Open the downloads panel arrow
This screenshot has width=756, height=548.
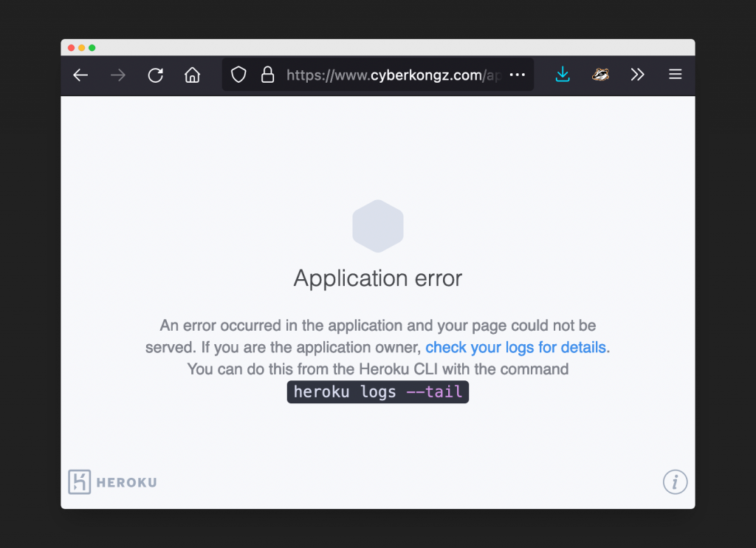coord(563,75)
